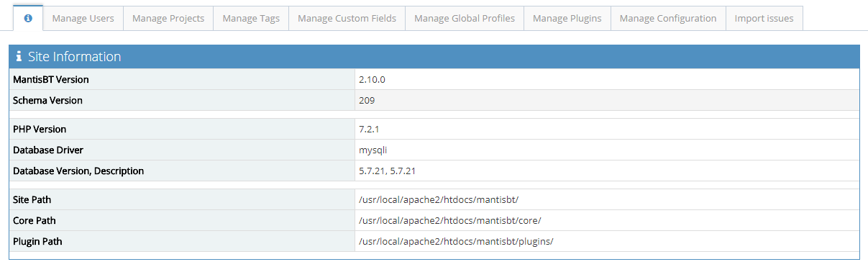Click the mysqli driver value
Screen dimensions: 868x267
tap(373, 150)
